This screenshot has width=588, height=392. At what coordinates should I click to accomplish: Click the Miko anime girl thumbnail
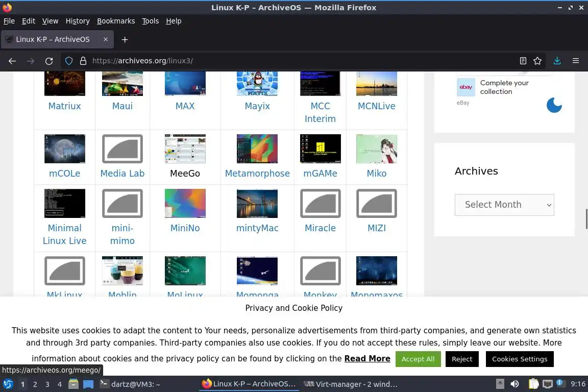click(377, 149)
